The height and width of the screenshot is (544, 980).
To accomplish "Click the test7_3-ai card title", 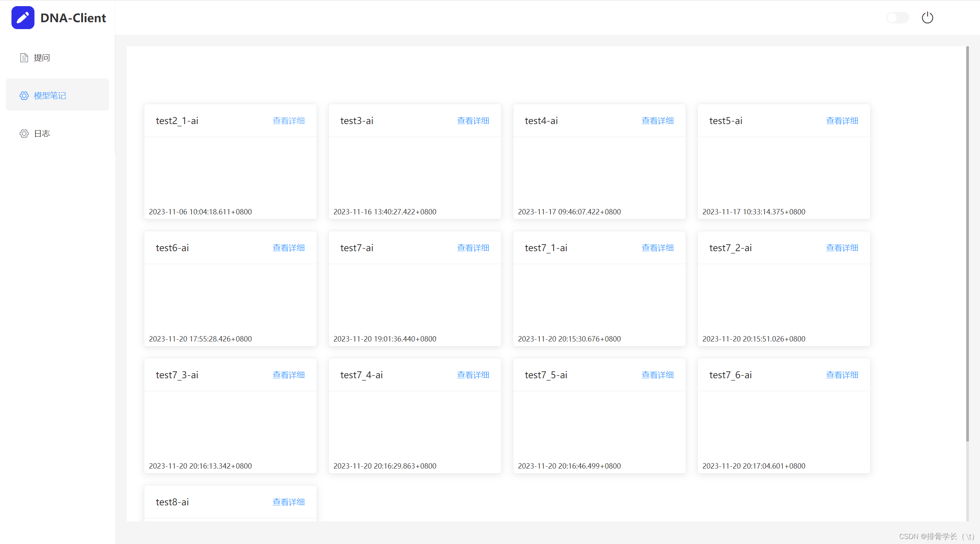I will point(177,375).
